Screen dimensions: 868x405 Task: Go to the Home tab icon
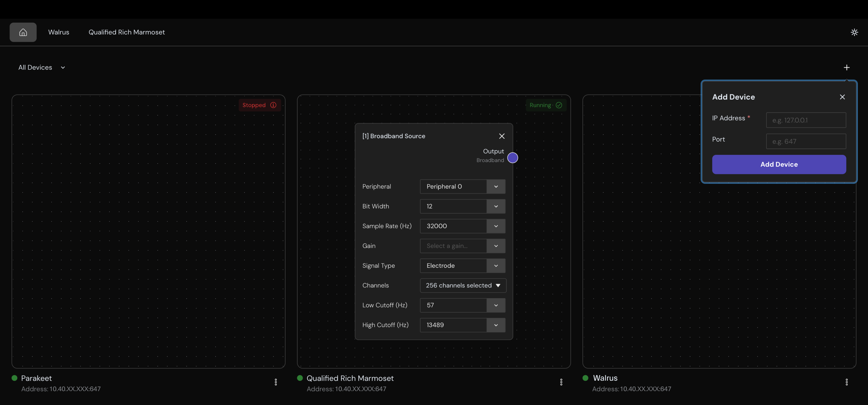coord(23,32)
